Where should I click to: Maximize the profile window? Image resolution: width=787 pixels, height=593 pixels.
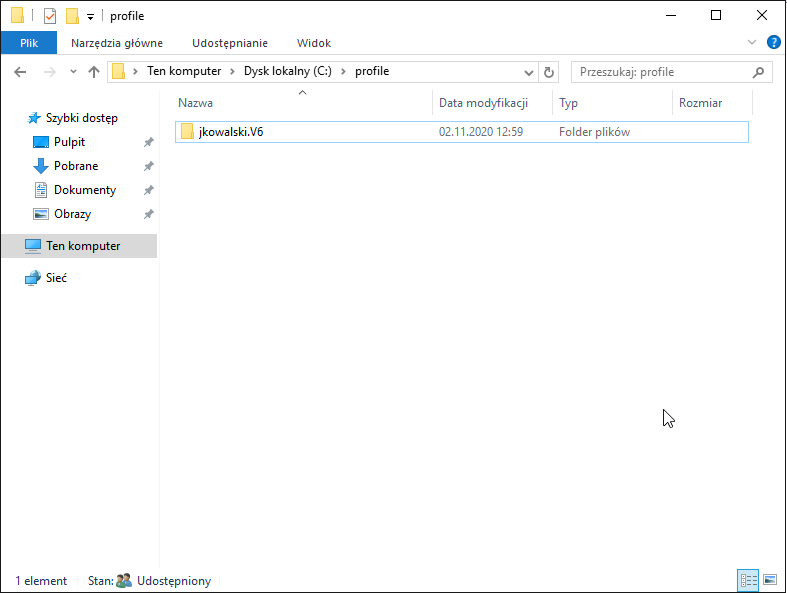(x=716, y=16)
